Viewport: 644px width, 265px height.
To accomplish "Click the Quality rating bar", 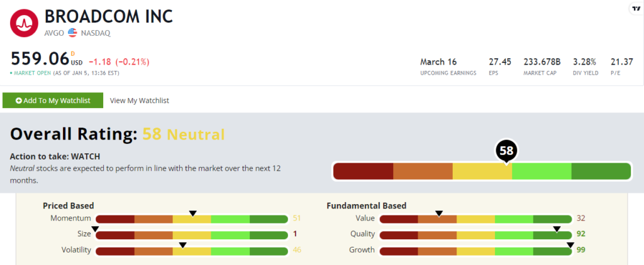I will pyautogui.click(x=476, y=235).
